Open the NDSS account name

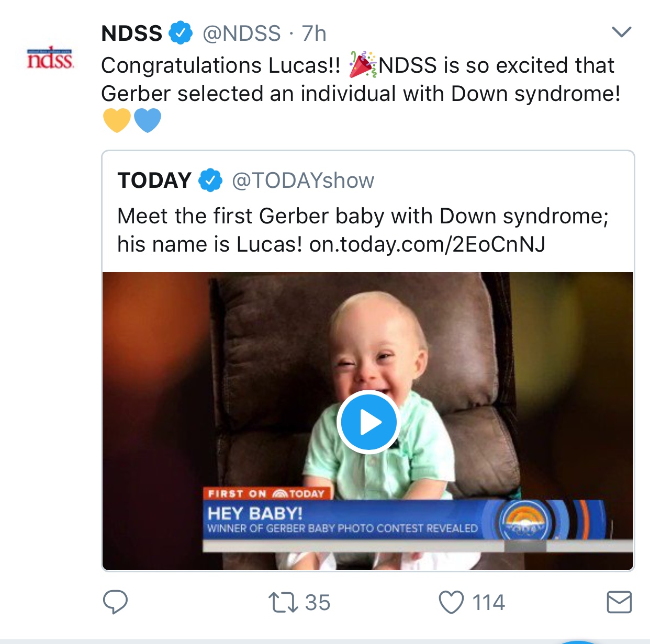pyautogui.click(x=131, y=33)
